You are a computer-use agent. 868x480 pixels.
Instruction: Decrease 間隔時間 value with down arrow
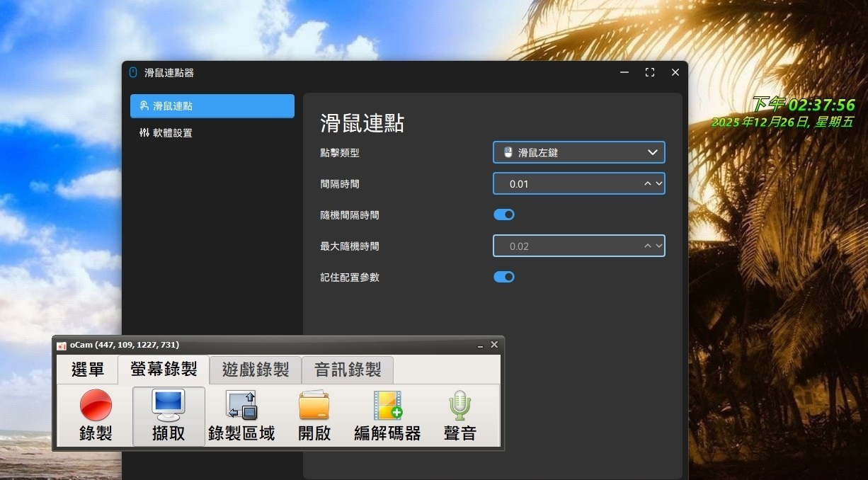pos(659,184)
